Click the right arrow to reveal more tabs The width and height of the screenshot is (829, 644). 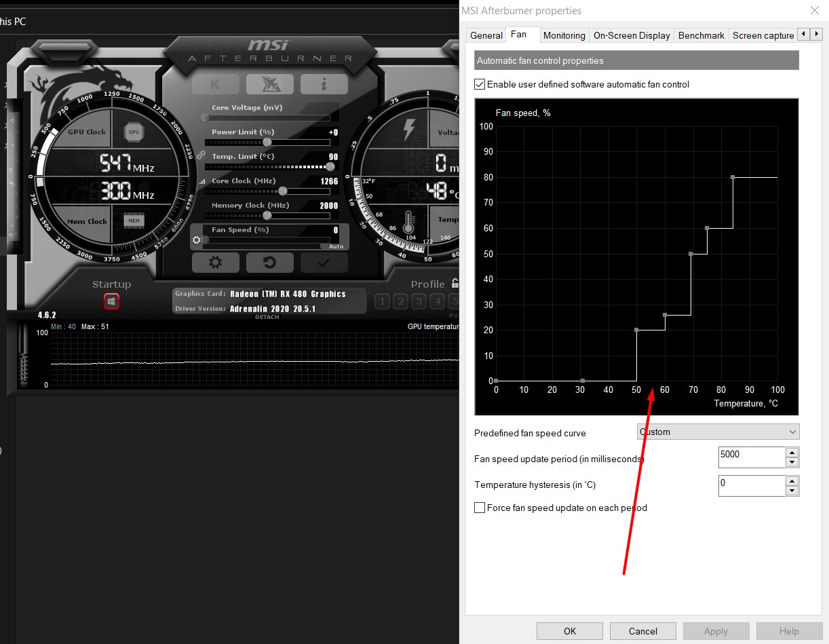point(816,33)
